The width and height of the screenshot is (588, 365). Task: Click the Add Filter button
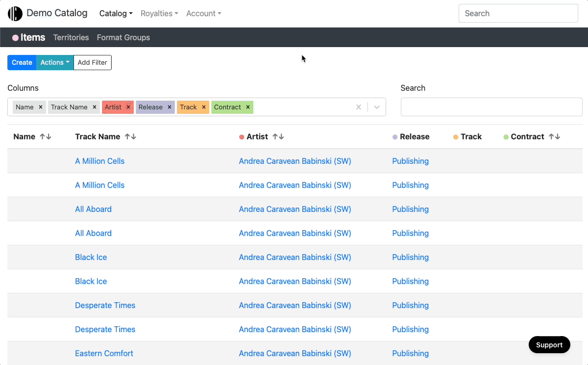(x=93, y=62)
